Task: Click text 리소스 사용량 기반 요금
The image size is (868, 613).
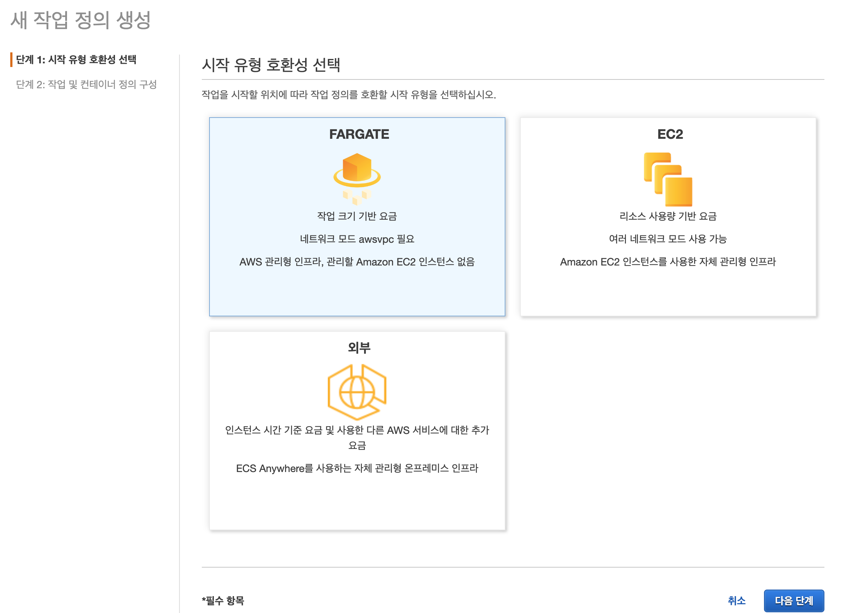Action: (668, 216)
